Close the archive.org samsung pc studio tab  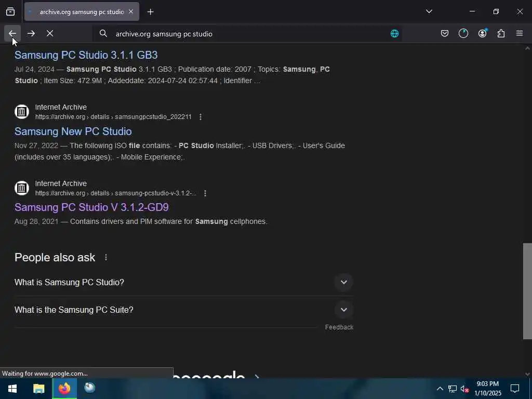point(131,12)
